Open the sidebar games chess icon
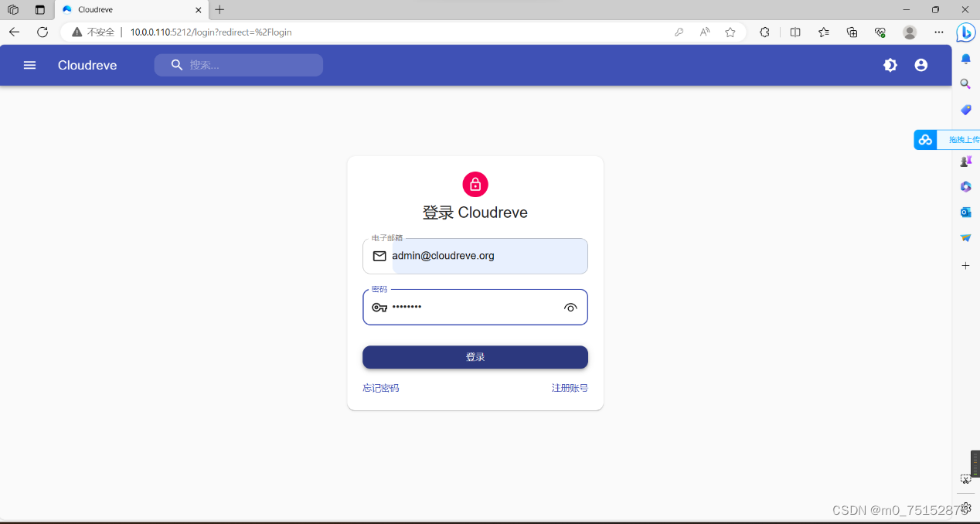This screenshot has width=980, height=524. tap(965, 161)
